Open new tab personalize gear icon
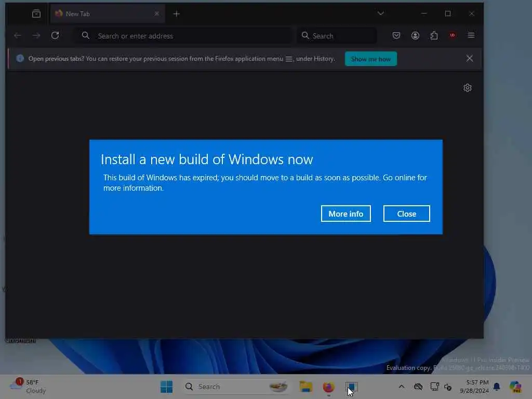 (x=468, y=88)
